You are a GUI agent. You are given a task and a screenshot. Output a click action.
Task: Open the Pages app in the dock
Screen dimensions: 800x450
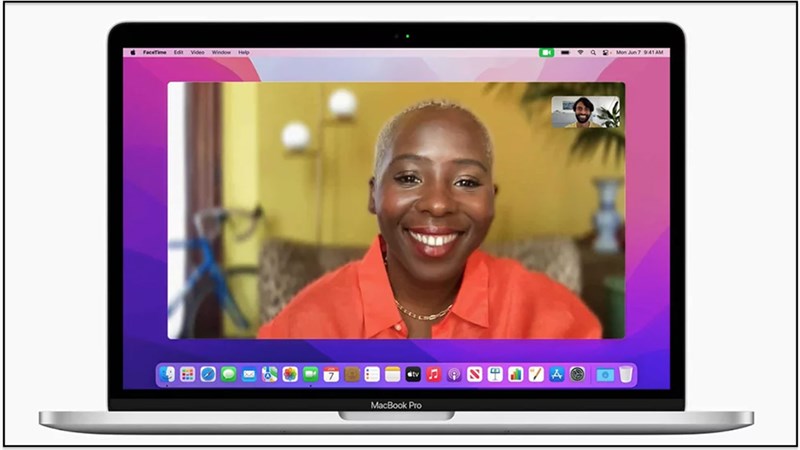point(536,374)
